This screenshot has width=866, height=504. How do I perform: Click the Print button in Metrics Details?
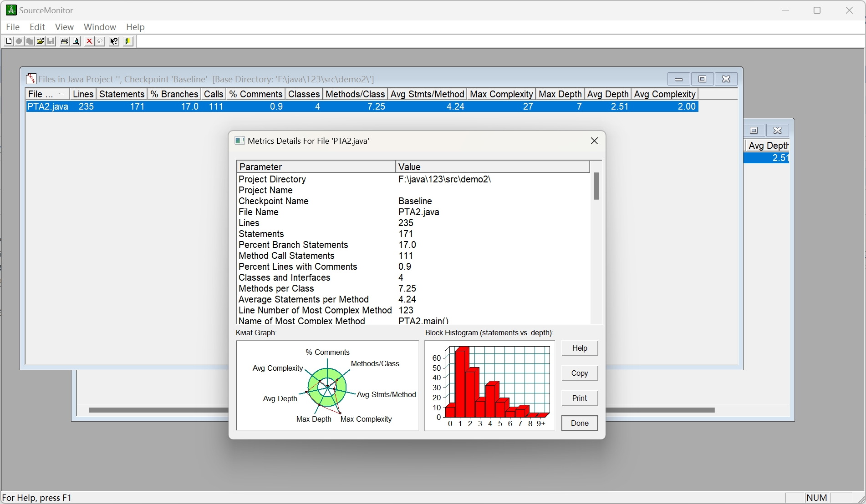(x=580, y=398)
